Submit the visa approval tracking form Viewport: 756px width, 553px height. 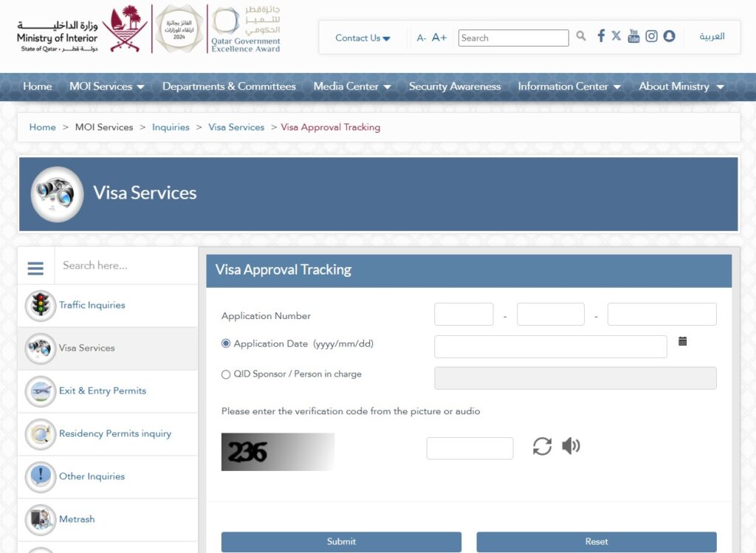tap(340, 540)
